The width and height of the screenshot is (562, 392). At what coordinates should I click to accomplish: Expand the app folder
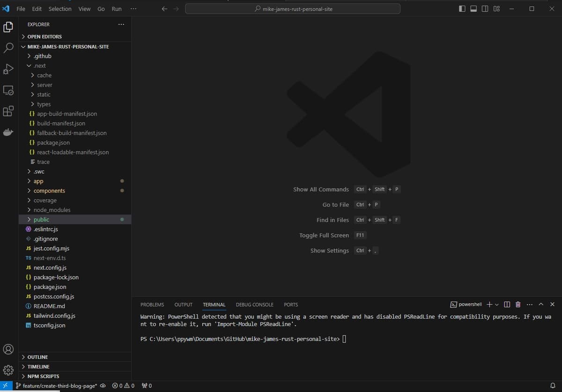(75, 181)
